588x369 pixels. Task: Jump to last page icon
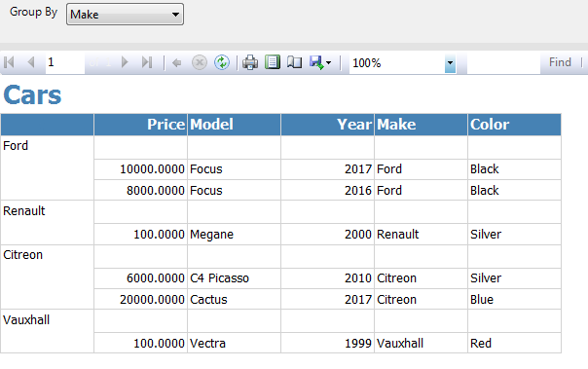[147, 62]
